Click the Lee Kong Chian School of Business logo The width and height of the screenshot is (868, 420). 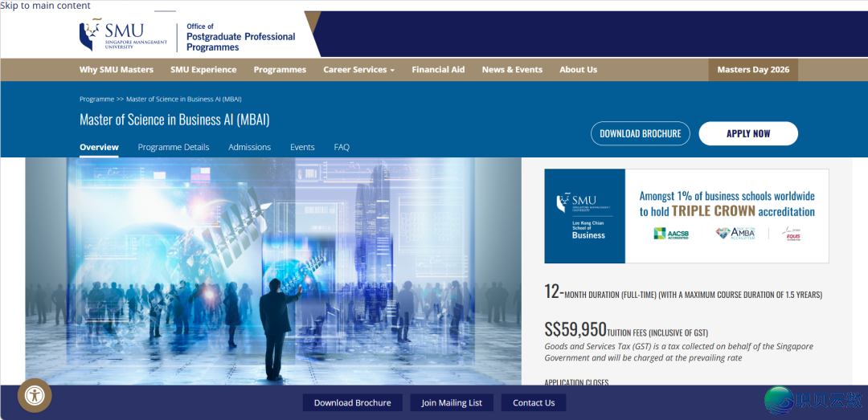click(584, 215)
